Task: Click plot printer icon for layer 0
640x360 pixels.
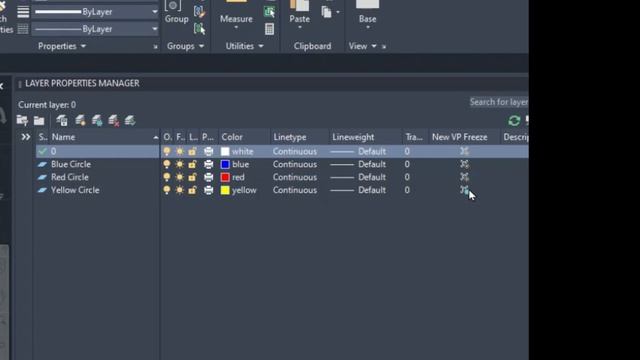Action: point(209,151)
